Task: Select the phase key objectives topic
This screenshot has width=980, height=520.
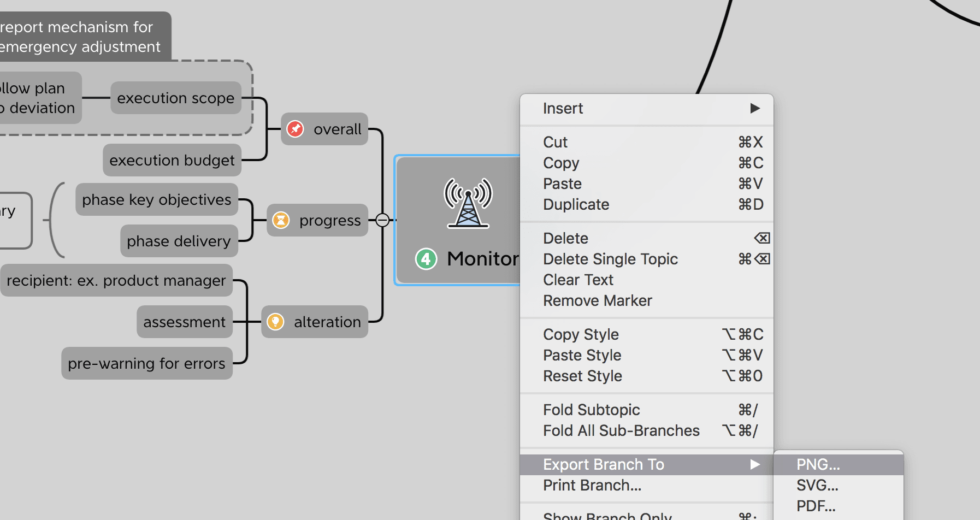Action: (157, 199)
